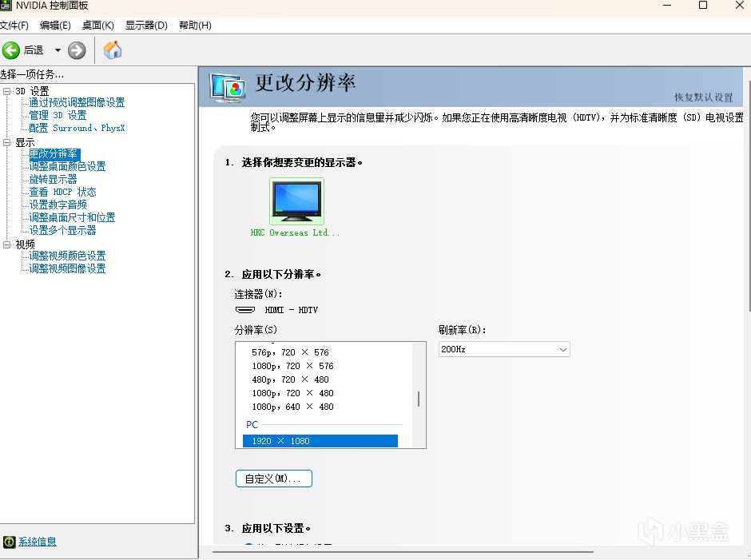Open 调整视频颜色设置 in the tree
751x560 pixels.
tap(67, 256)
